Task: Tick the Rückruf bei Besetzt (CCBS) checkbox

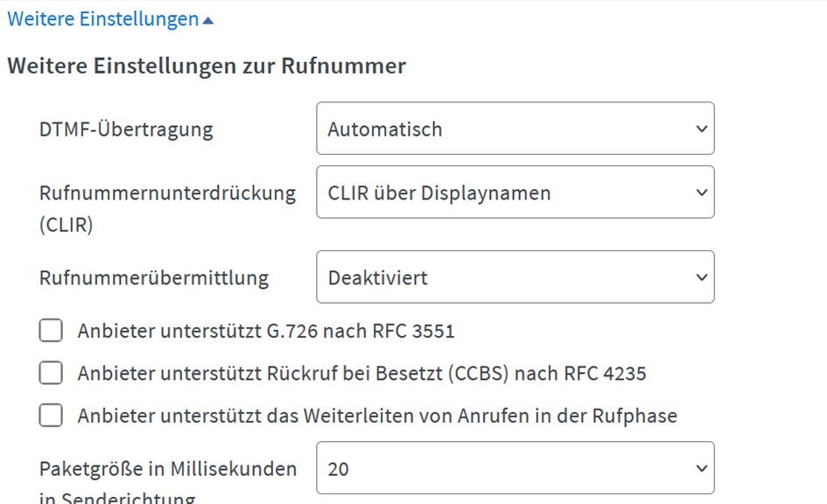Action: 51,373
